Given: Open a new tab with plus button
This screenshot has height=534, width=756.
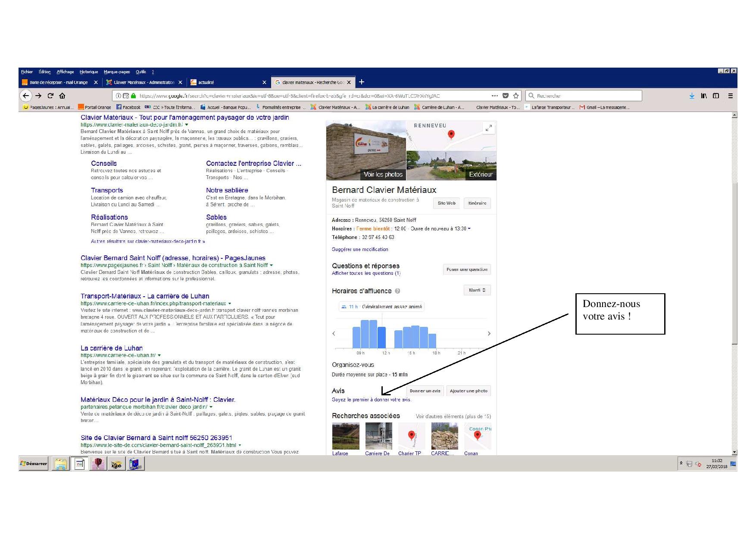Looking at the screenshot, I should click(x=362, y=82).
